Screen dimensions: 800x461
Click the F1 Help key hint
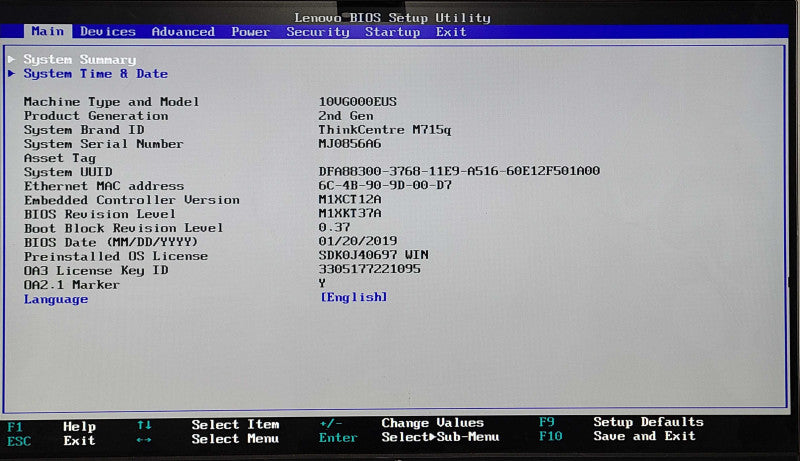[51, 426]
